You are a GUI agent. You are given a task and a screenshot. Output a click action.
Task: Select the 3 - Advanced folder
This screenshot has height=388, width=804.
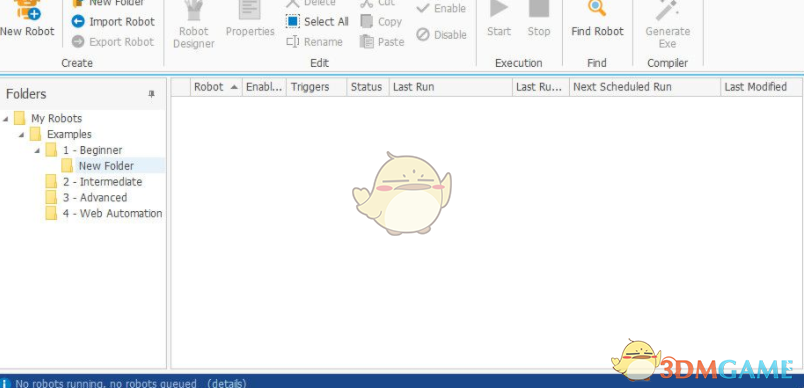[95, 197]
